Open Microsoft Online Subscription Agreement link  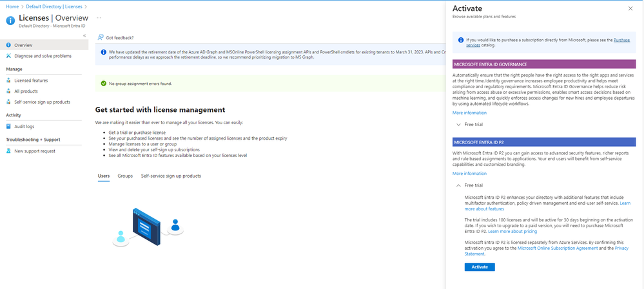(x=558, y=248)
